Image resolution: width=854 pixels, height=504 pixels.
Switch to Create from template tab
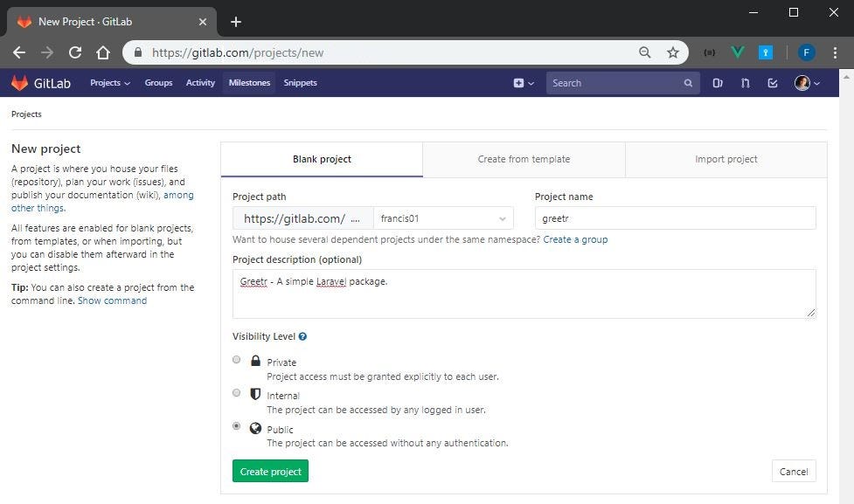pos(524,160)
